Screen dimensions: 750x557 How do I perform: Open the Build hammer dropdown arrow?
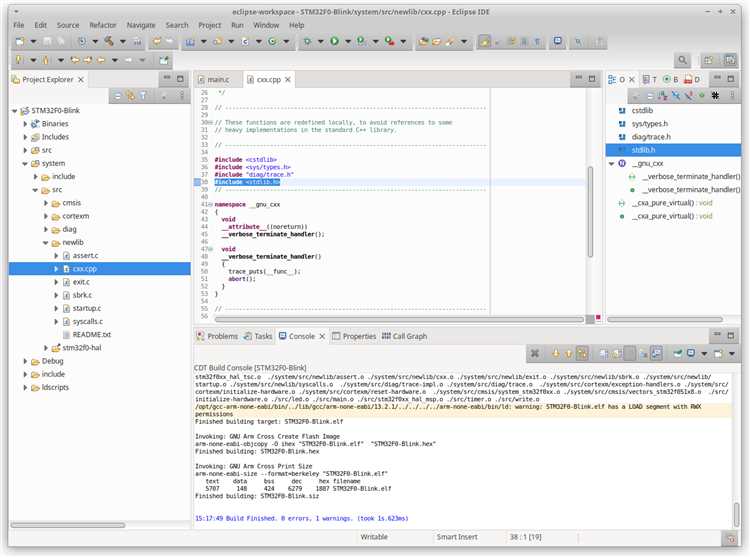click(122, 42)
